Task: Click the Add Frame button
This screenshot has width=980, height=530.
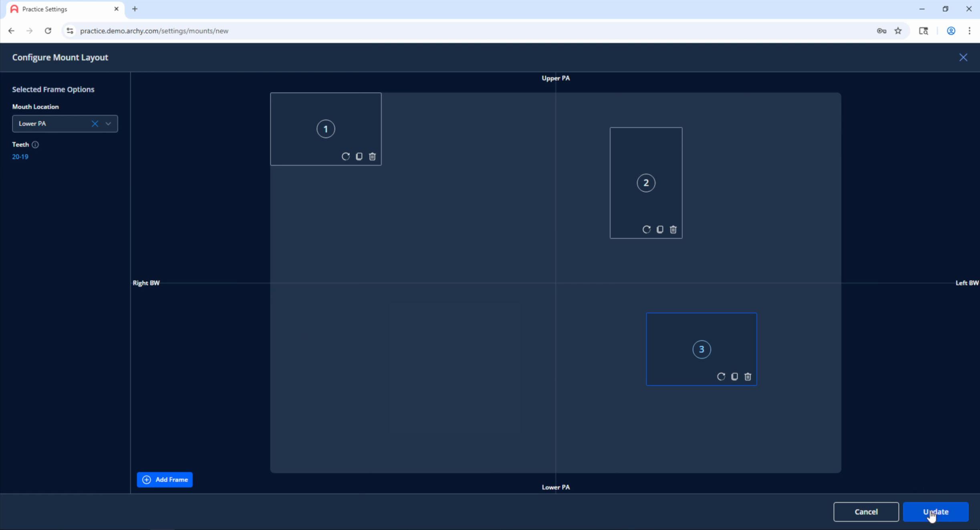Action: (x=165, y=480)
